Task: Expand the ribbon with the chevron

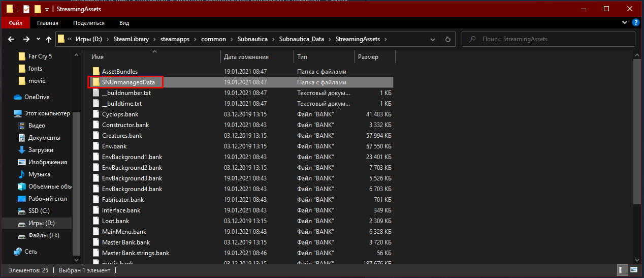Action: click(x=625, y=23)
